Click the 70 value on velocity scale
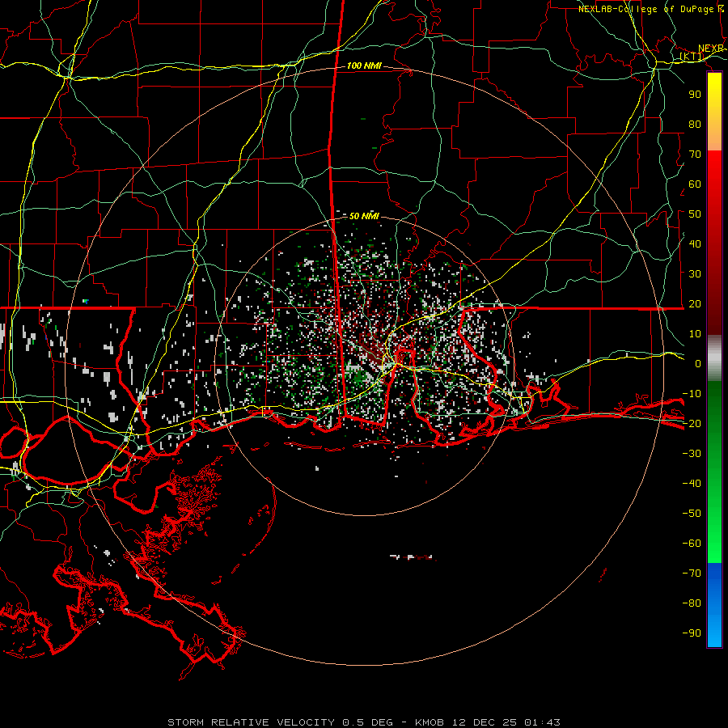 tap(695, 154)
